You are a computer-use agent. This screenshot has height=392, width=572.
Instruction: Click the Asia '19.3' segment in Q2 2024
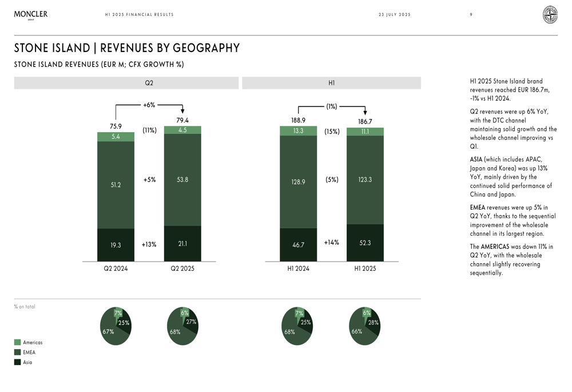click(x=116, y=245)
